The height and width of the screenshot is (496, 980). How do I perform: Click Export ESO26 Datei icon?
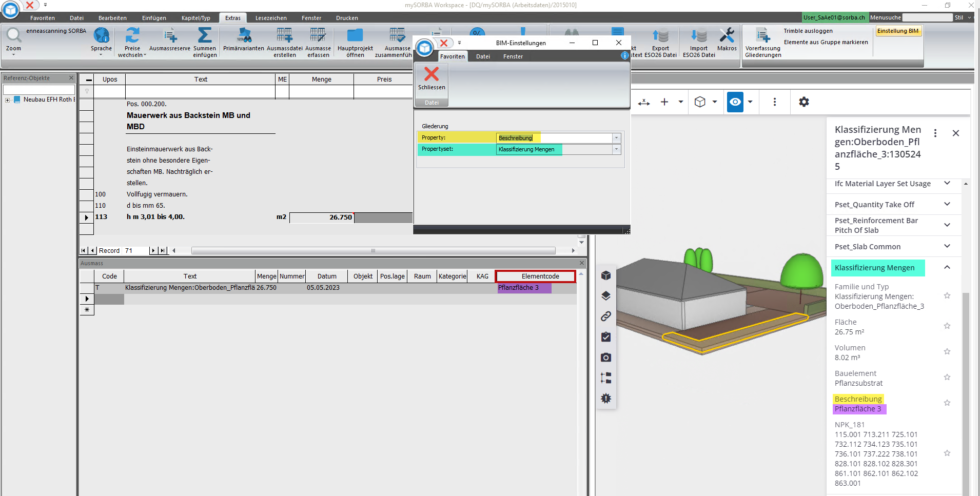click(x=660, y=36)
